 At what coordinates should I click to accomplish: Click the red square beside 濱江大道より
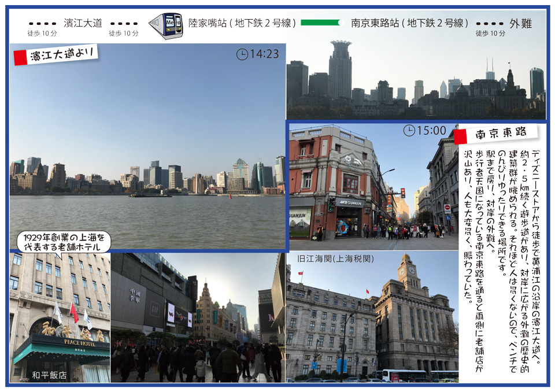click(x=20, y=58)
